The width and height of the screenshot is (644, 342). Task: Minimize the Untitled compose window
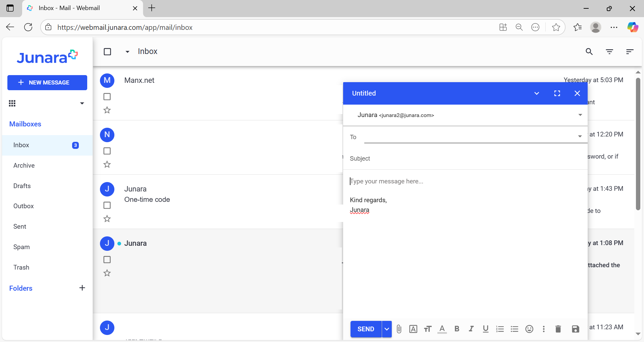[x=537, y=93]
